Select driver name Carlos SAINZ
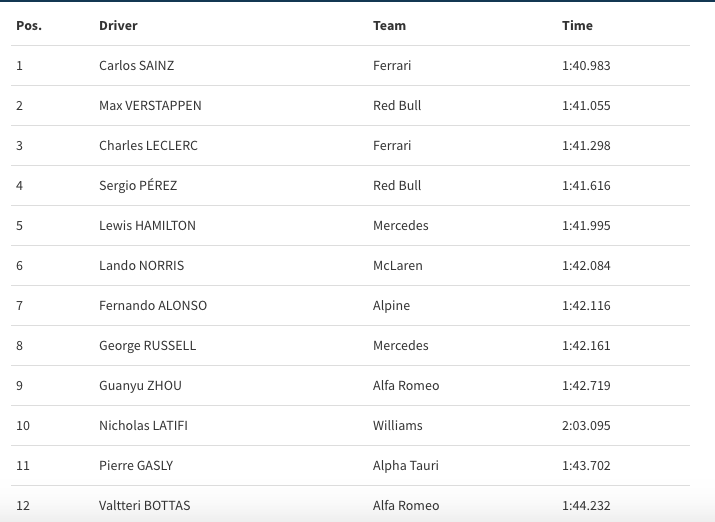715x522 pixels. click(x=137, y=66)
